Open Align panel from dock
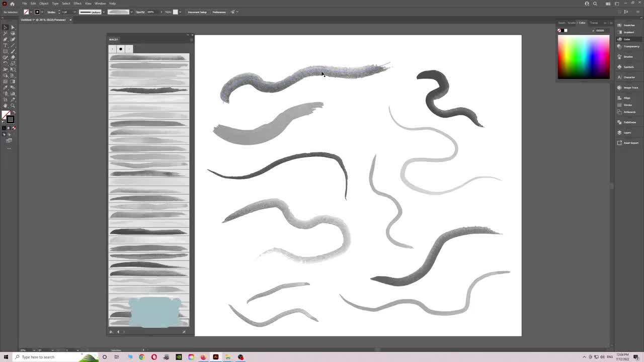 (624, 98)
